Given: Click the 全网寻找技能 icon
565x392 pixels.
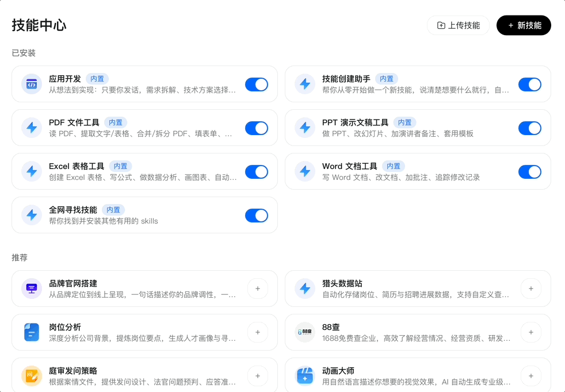Looking at the screenshot, I should click(x=31, y=215).
